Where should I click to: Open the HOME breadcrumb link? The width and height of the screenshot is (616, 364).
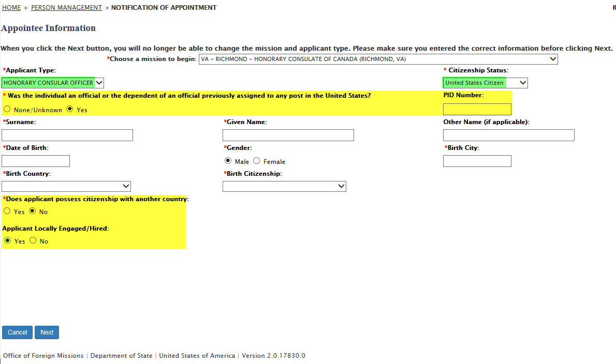11,7
